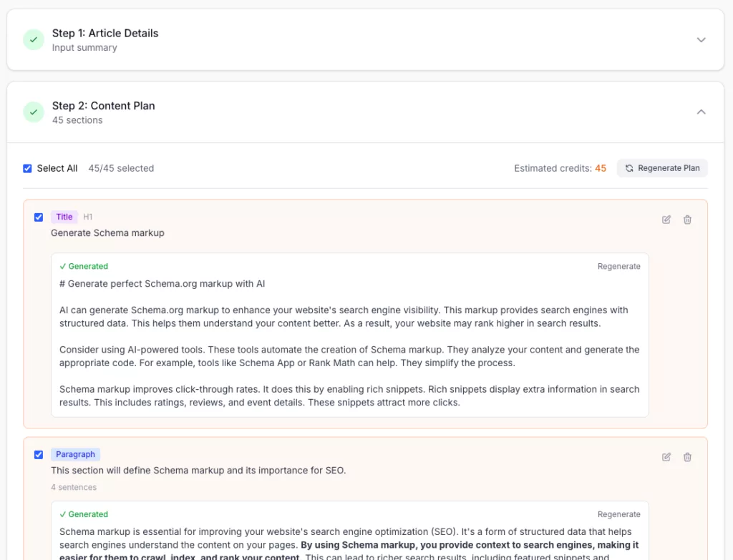Open the Step 1: Article Details header
This screenshot has height=560, width=733.
105,33
